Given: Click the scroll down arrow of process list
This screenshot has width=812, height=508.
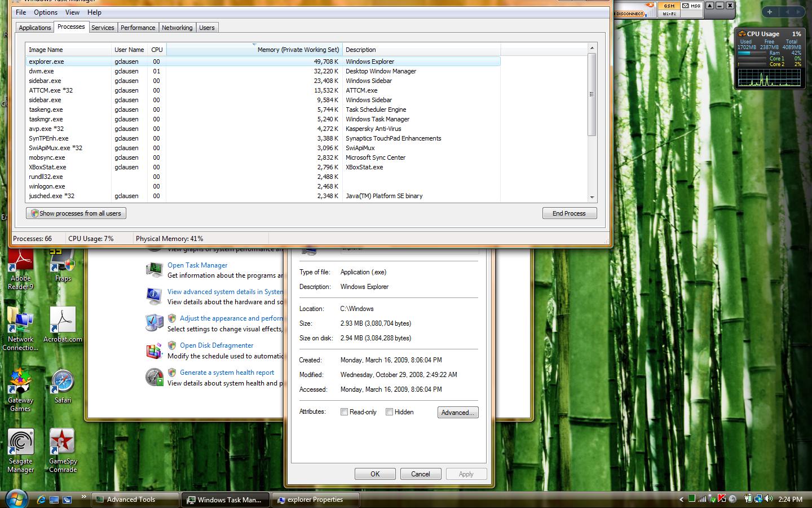Looking at the screenshot, I should point(592,197).
